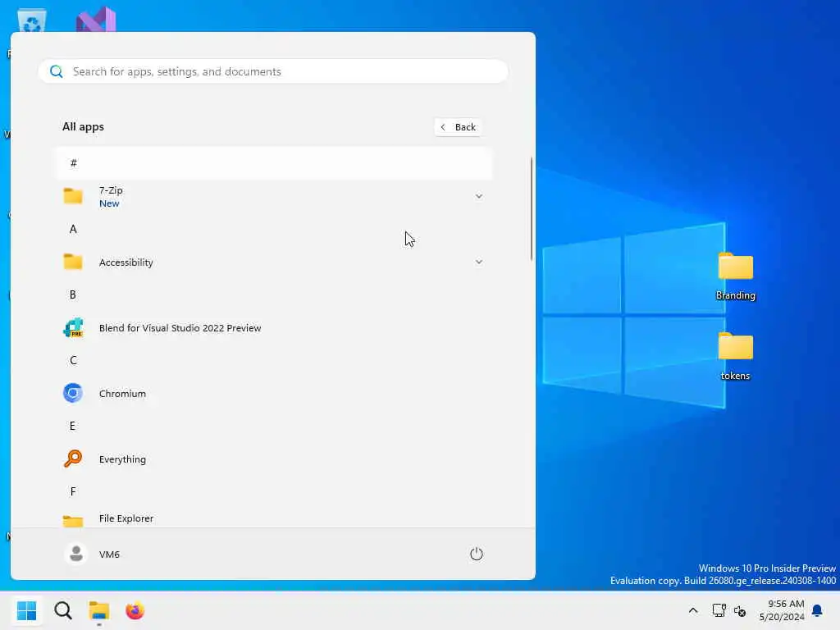
Task: Show hidden system tray icons
Action: pos(692,610)
